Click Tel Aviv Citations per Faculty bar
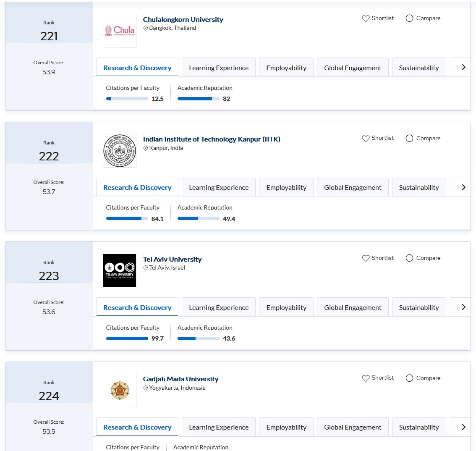This screenshot has height=451, width=476. [127, 338]
